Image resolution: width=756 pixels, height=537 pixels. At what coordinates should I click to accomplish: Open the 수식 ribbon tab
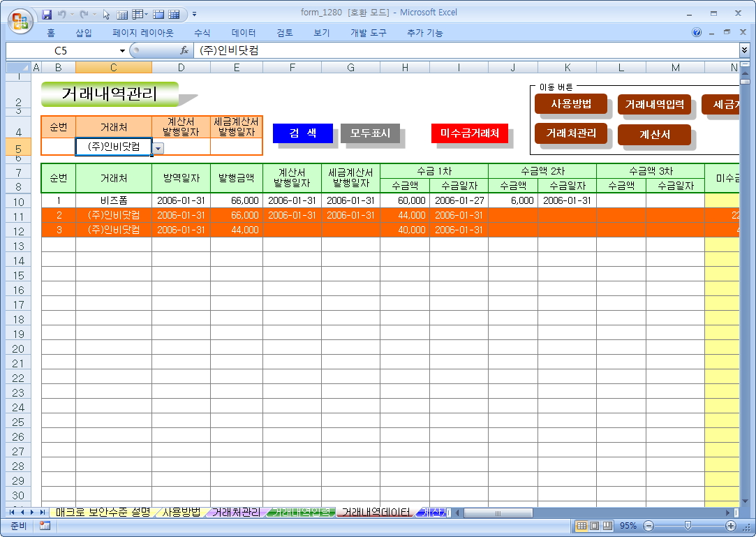202,33
